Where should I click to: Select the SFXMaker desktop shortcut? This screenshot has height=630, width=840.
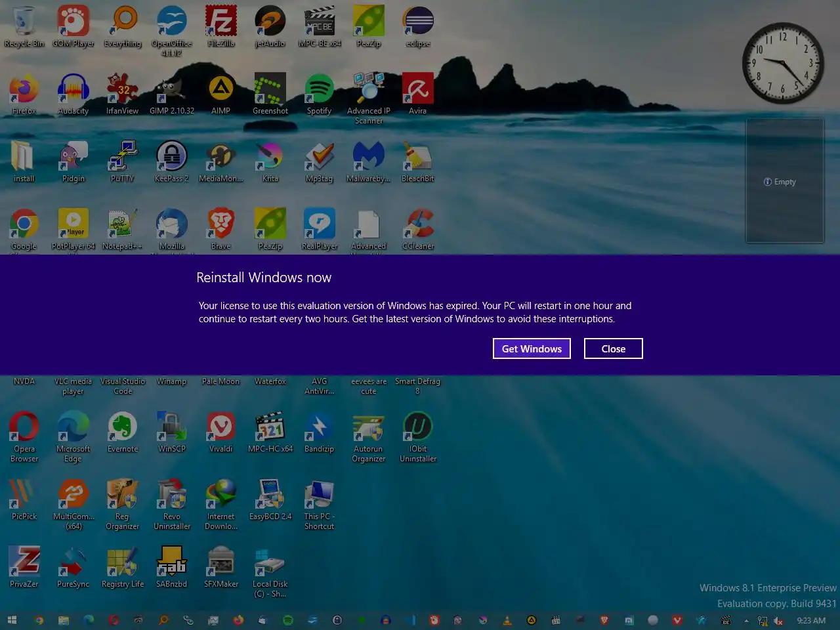coord(221,567)
